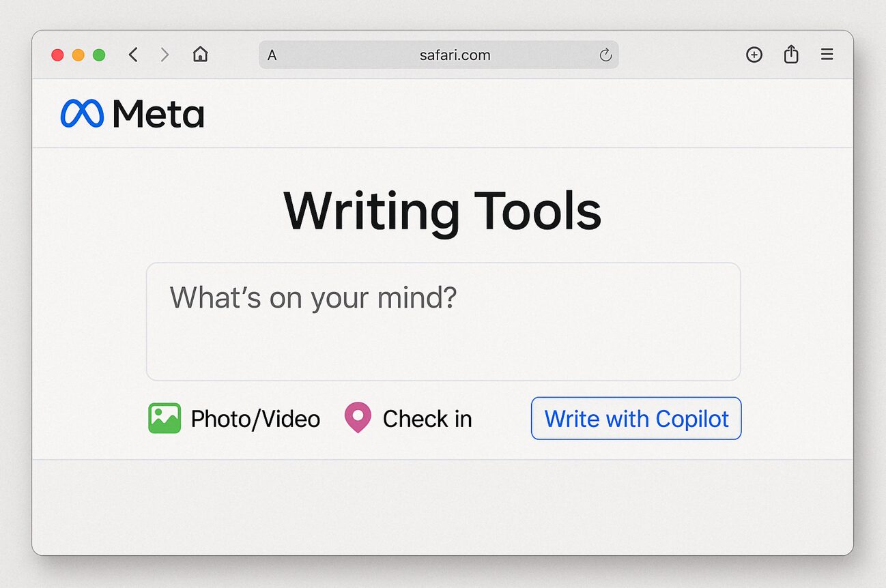Image resolution: width=886 pixels, height=588 pixels.
Task: Go back using the back arrow
Action: click(x=133, y=55)
